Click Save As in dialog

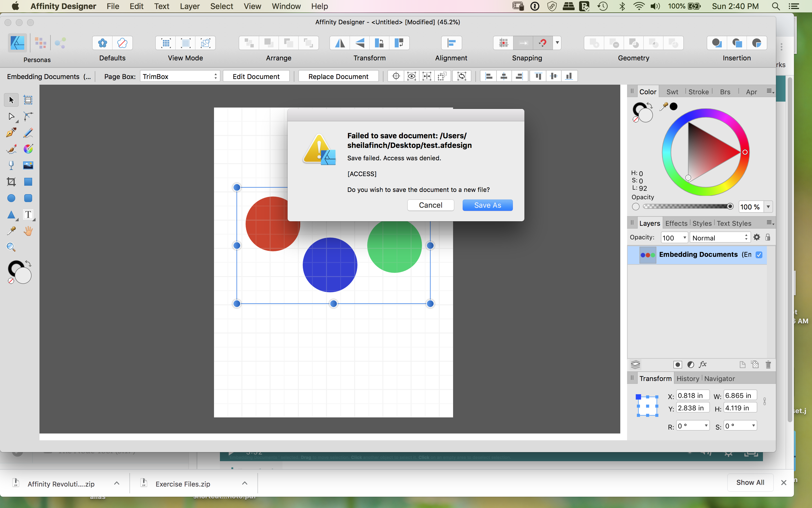point(487,205)
